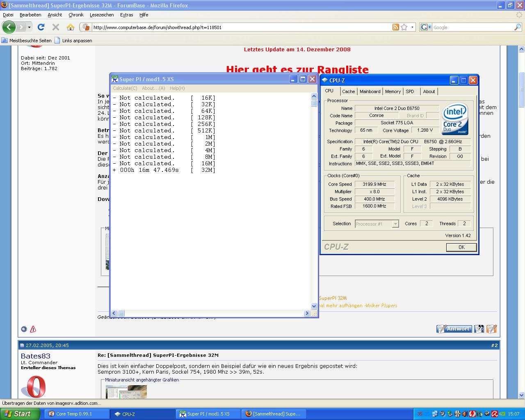Image resolution: width=525 pixels, height=420 pixels.
Task: Click the RSS feed icon in address bar
Action: pyautogui.click(x=396, y=27)
